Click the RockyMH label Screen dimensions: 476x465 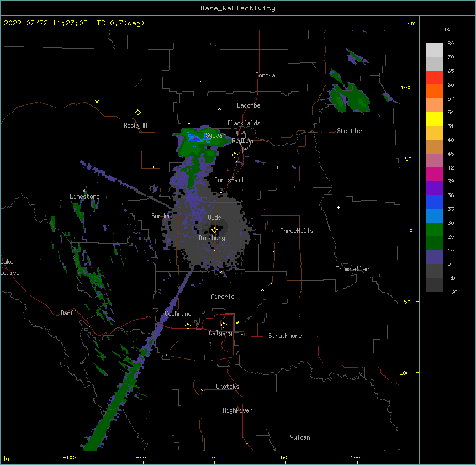[x=135, y=125]
